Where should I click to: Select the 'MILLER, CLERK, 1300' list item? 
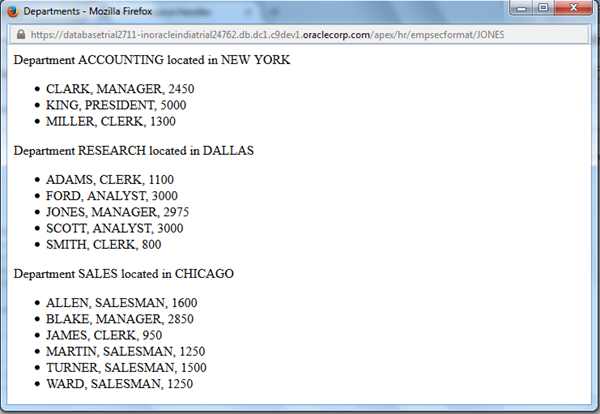click(x=111, y=122)
